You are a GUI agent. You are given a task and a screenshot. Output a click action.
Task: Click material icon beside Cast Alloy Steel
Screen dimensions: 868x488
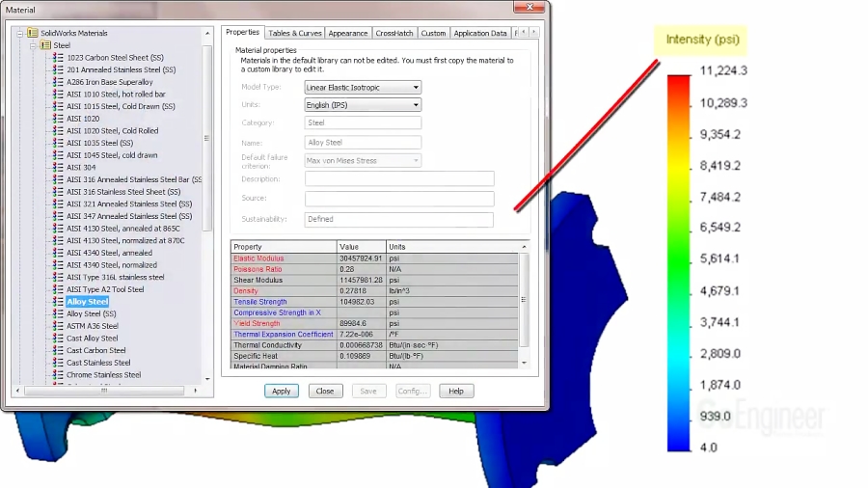tap(58, 339)
